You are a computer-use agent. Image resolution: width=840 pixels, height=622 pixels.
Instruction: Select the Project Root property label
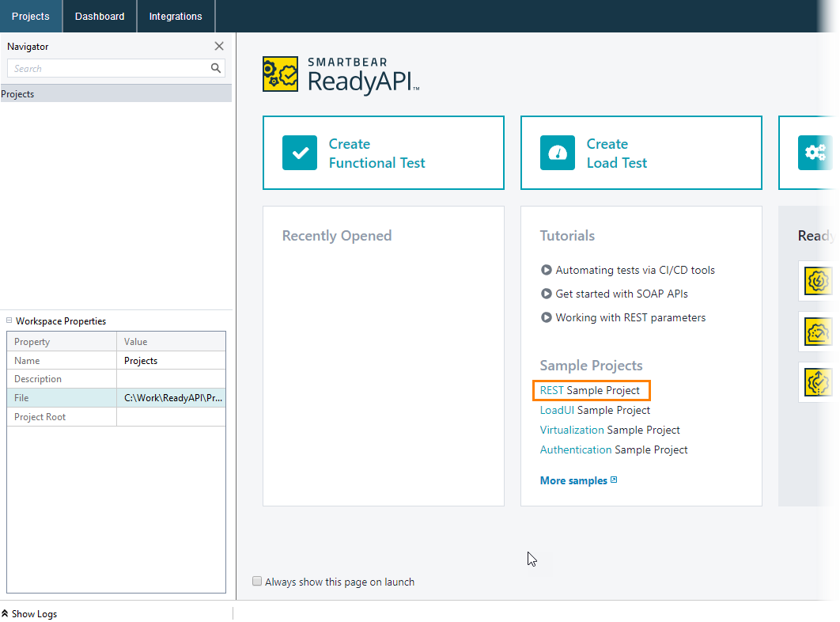(x=40, y=416)
